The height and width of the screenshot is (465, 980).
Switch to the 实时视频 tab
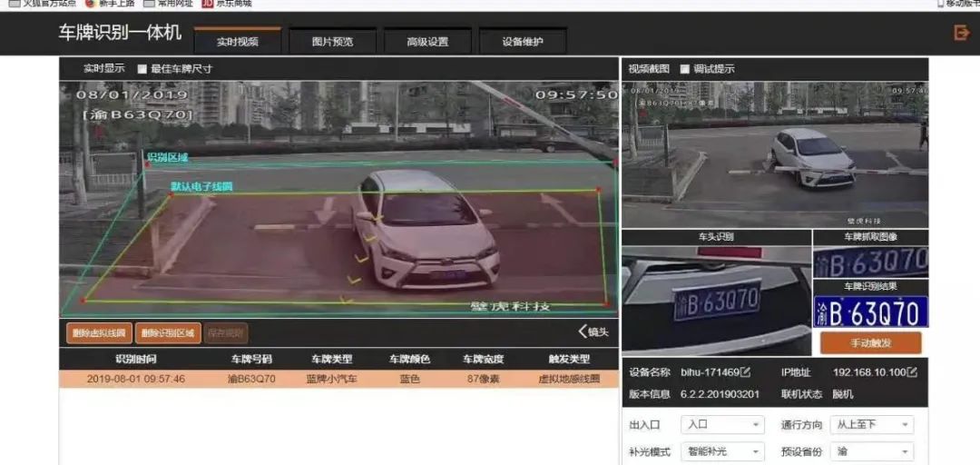click(x=238, y=41)
